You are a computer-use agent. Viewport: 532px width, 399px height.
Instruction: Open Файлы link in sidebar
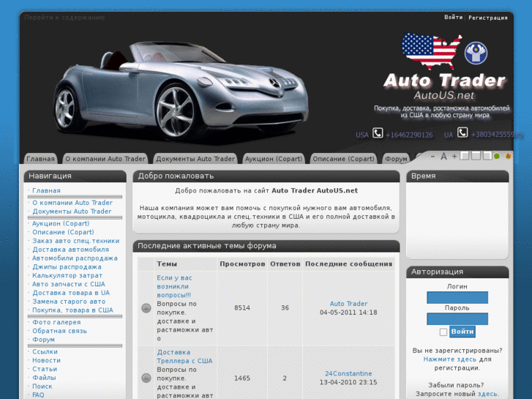[x=44, y=378]
